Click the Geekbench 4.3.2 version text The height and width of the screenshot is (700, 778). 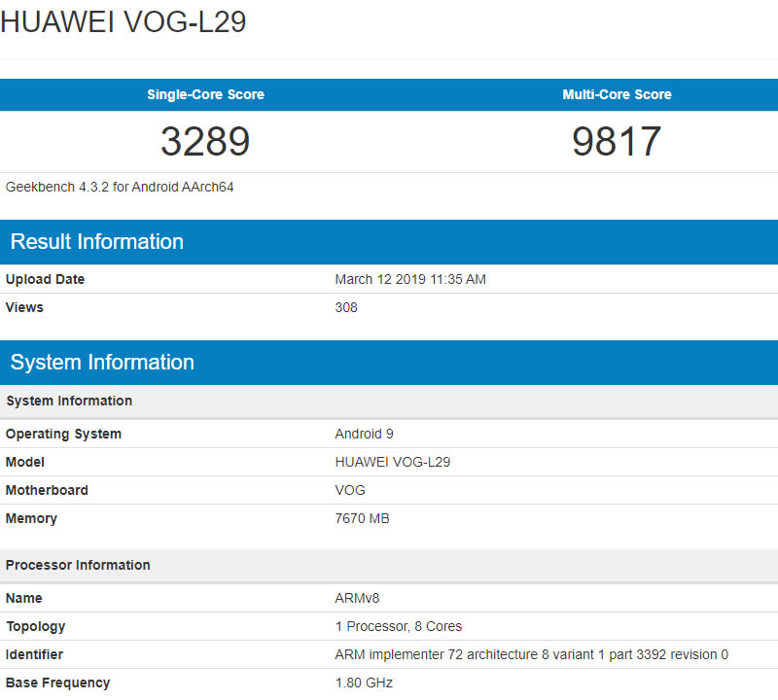coord(120,187)
